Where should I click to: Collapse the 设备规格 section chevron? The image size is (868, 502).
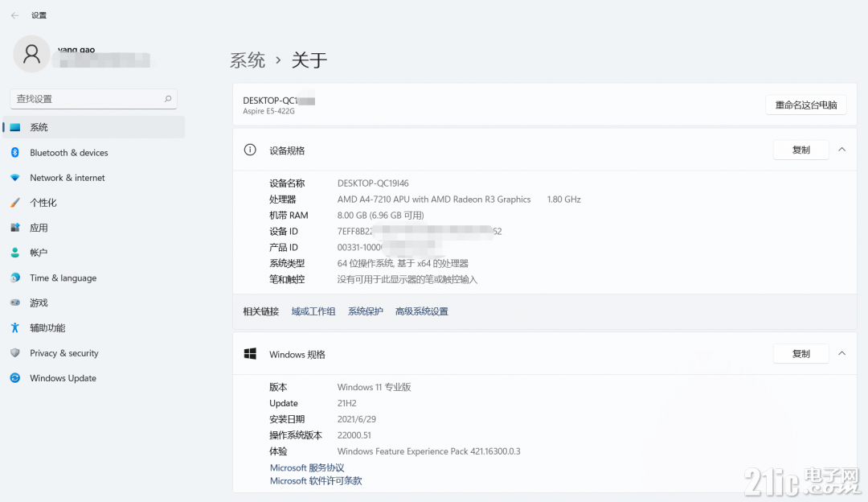(842, 150)
